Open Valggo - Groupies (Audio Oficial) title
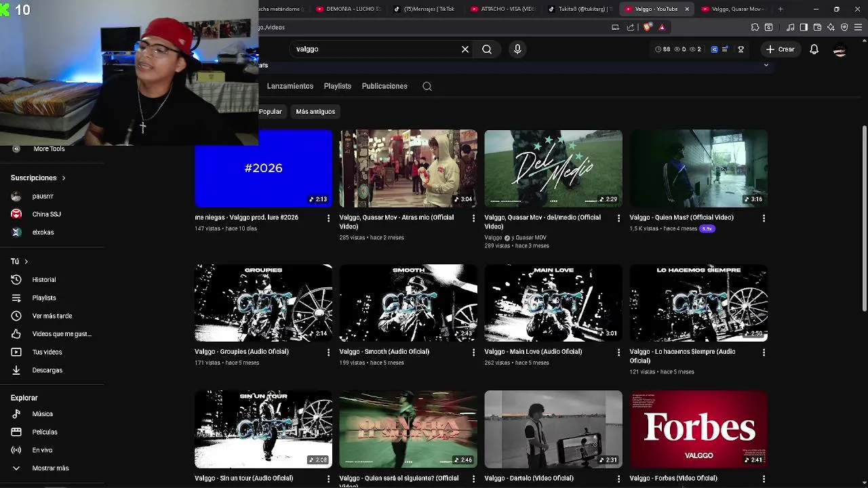The height and width of the screenshot is (488, 868). [x=241, y=352]
